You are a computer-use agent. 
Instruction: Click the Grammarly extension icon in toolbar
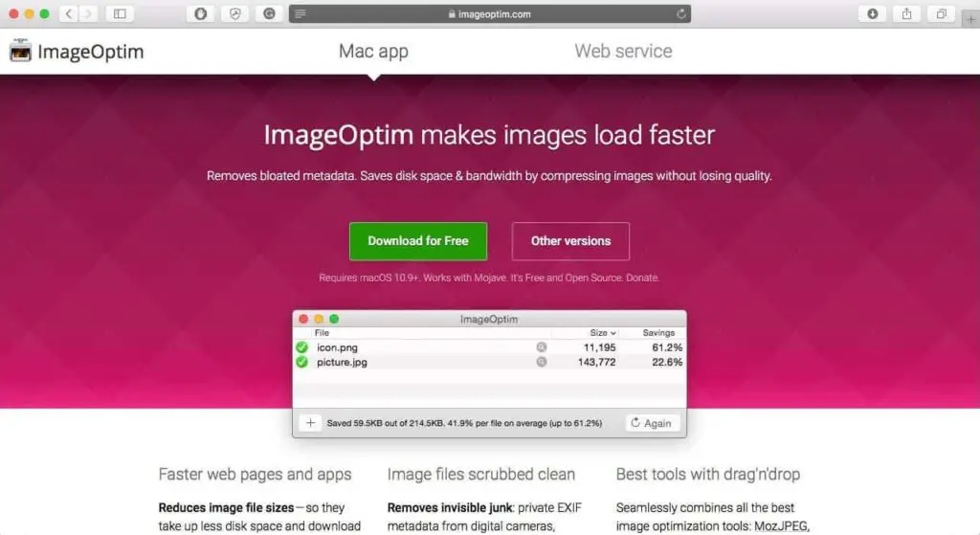point(269,13)
